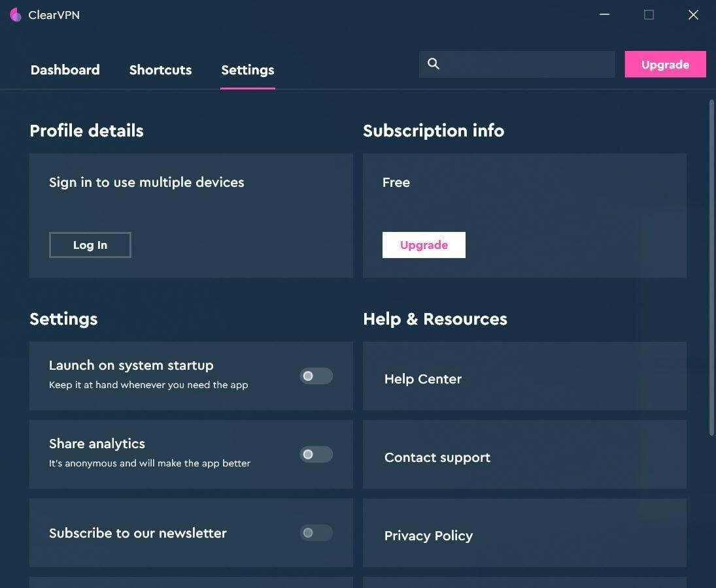This screenshot has width=716, height=588.
Task: Click the ClearVPN logo icon
Action: pyautogui.click(x=16, y=15)
